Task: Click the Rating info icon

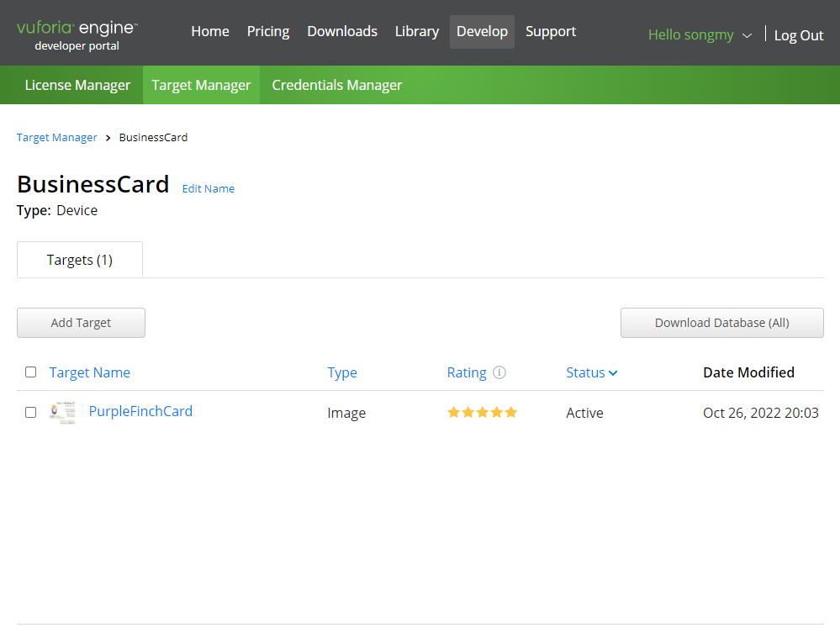Action: click(499, 372)
